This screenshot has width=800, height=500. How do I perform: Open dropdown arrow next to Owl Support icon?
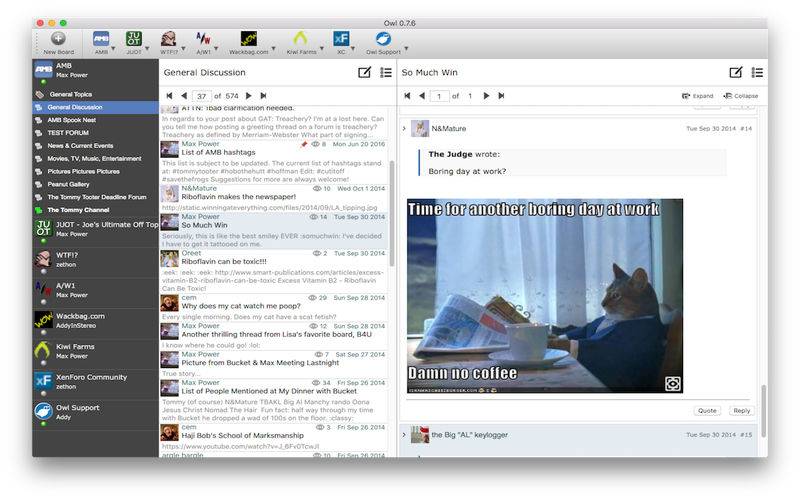406,48
